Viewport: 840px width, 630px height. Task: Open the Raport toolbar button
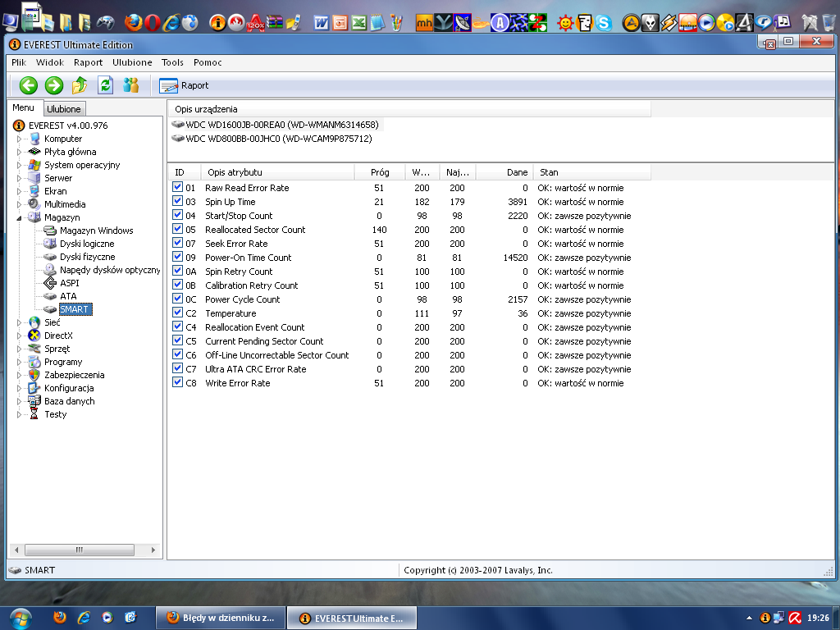tap(184, 85)
